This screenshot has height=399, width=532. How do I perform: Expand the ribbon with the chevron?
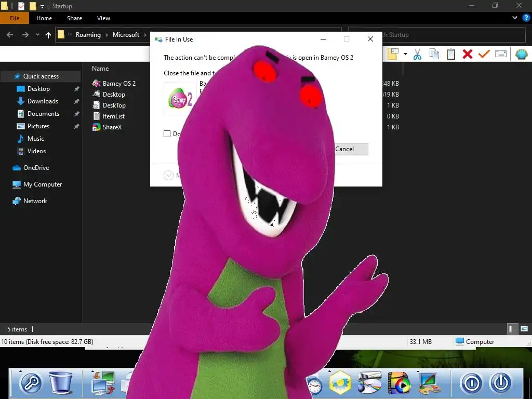point(515,18)
